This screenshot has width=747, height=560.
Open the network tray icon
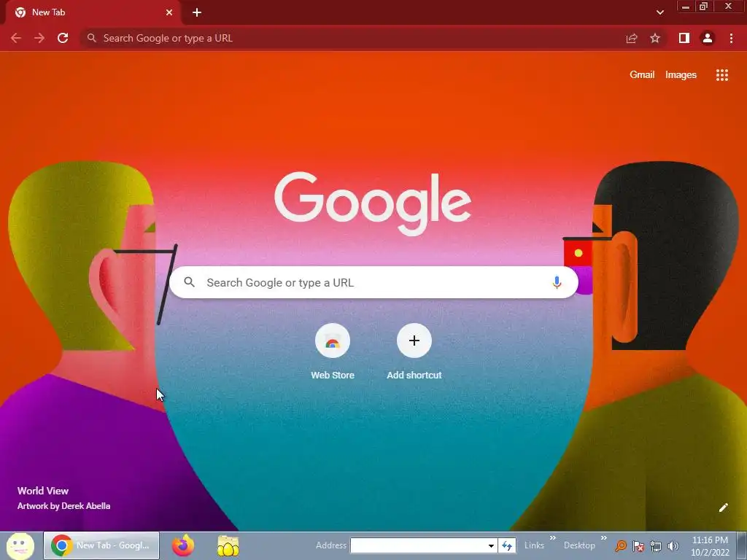point(656,545)
